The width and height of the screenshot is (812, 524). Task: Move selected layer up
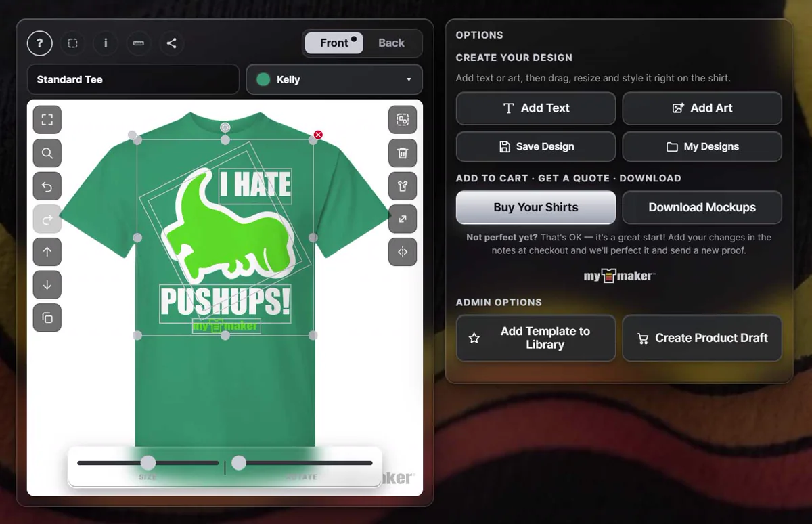pyautogui.click(x=47, y=252)
